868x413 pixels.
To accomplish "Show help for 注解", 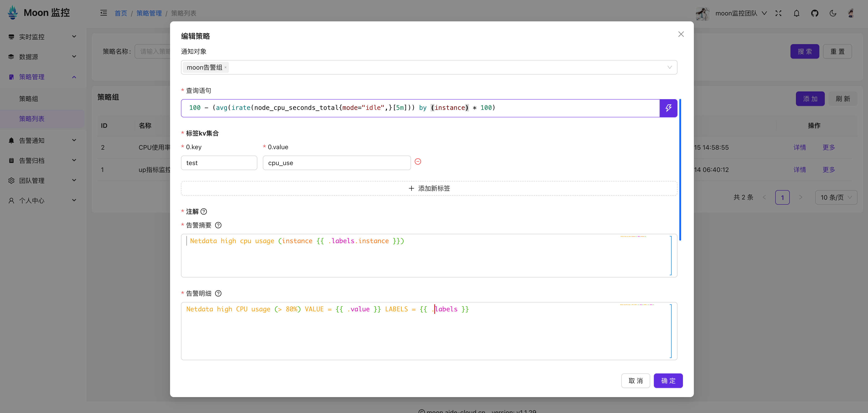I will point(204,212).
